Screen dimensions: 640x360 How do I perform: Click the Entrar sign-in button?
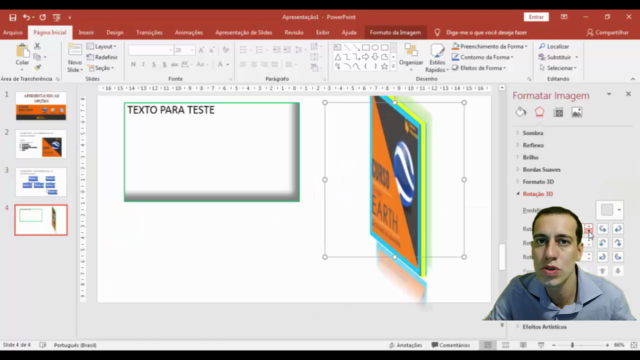click(536, 17)
